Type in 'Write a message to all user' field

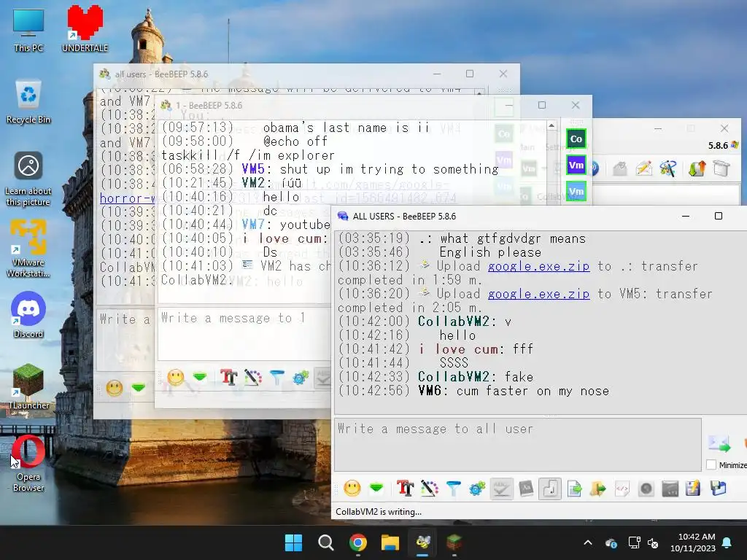click(x=518, y=445)
